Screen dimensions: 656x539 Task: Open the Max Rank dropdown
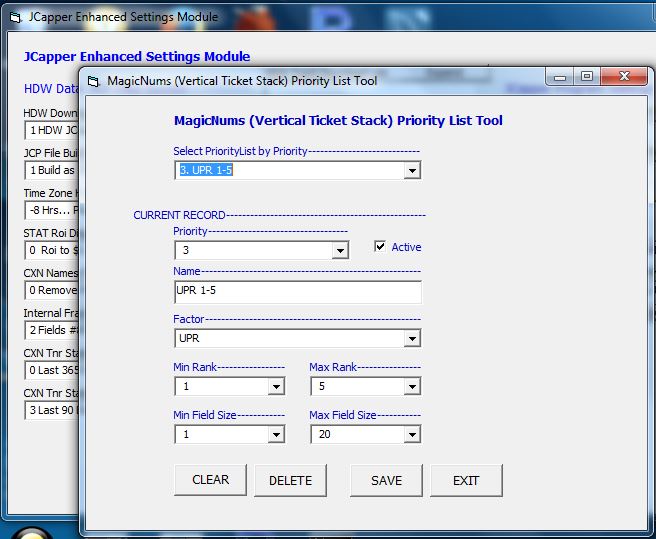click(x=412, y=386)
